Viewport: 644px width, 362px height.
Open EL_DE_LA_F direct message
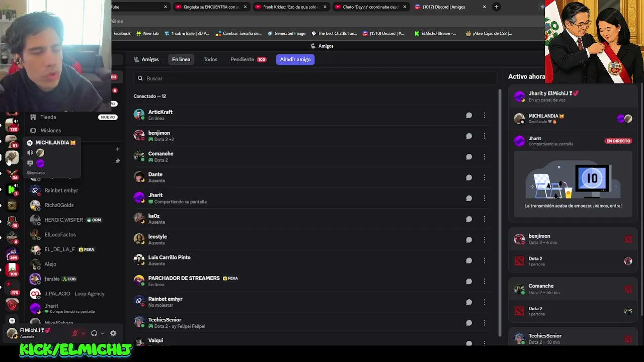pos(72,249)
